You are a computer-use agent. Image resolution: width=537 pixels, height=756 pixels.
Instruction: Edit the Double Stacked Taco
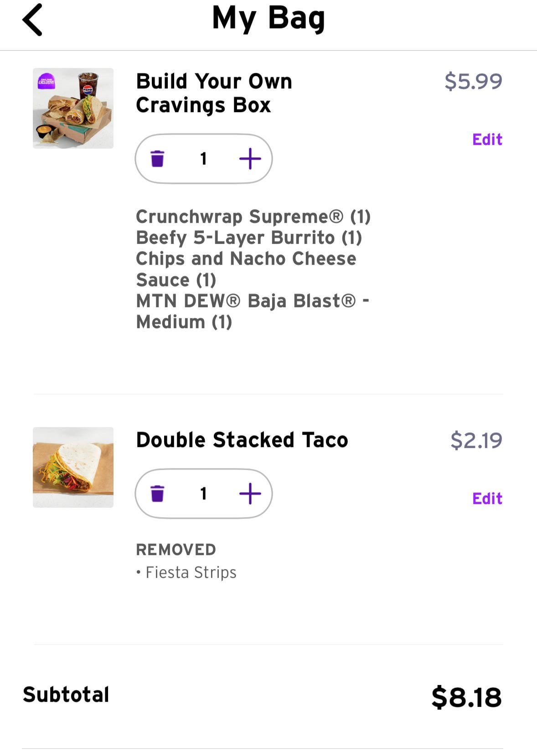[x=487, y=499]
